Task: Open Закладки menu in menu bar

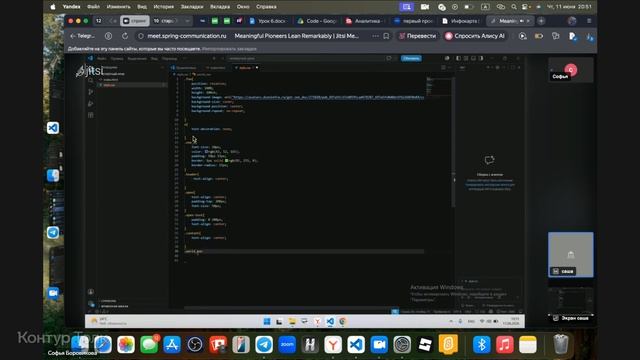Action: pos(191,7)
